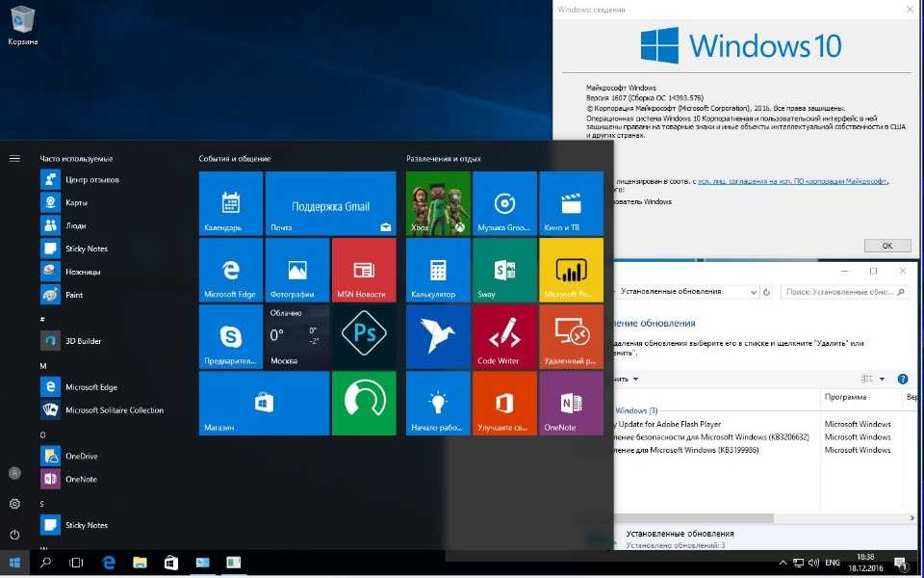Open the blue origami bird tile
This screenshot has height=578, width=924.
coord(438,337)
